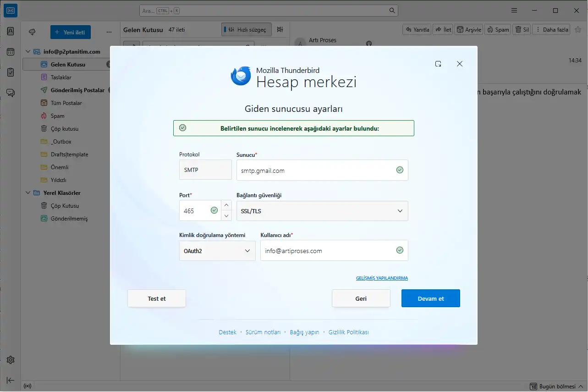Click the Yanıtla reply button
This screenshot has height=392, width=588.
tap(417, 29)
